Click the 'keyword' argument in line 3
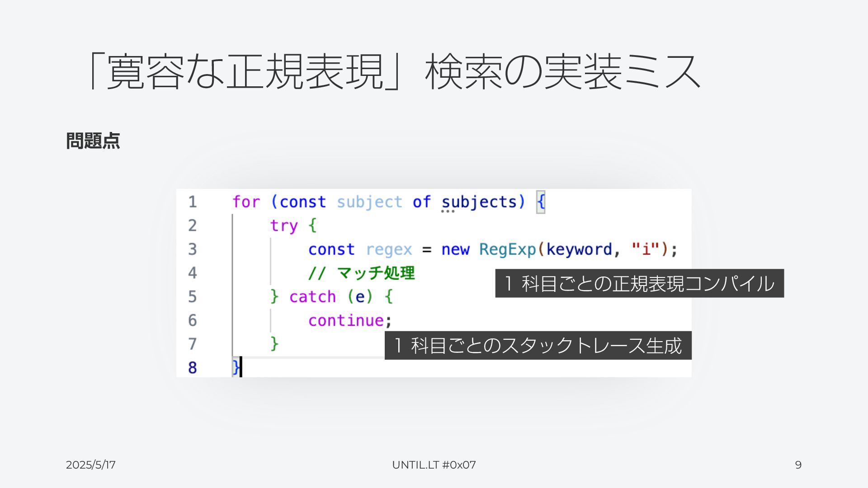 [579, 249]
